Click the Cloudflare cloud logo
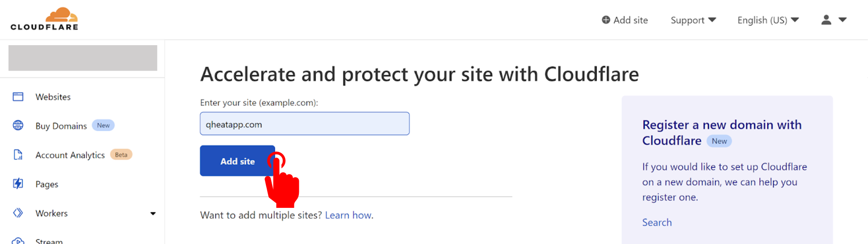Image resolution: width=868 pixels, height=244 pixels. pyautogui.click(x=44, y=19)
